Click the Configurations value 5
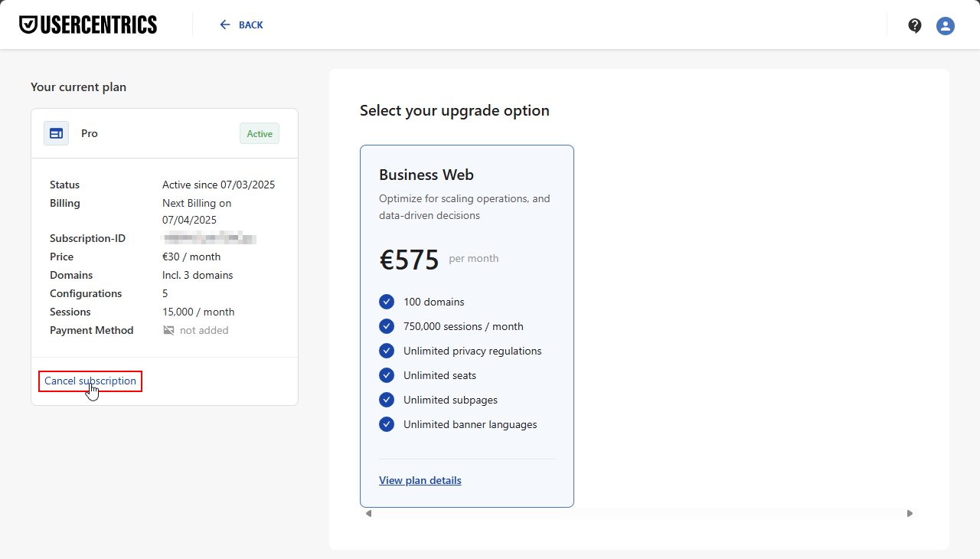This screenshot has width=980, height=559. (165, 293)
